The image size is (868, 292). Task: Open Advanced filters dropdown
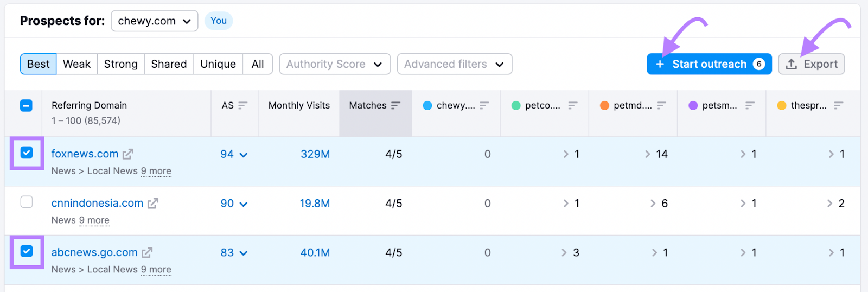454,64
